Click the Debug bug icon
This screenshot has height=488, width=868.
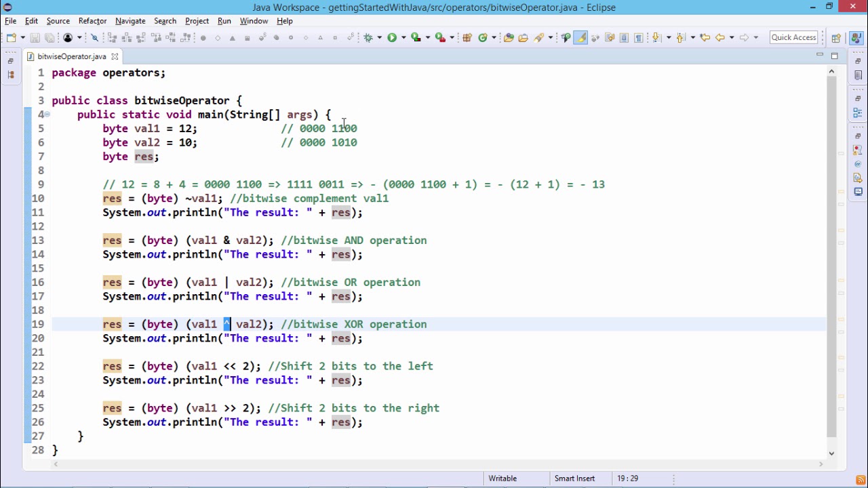(368, 37)
